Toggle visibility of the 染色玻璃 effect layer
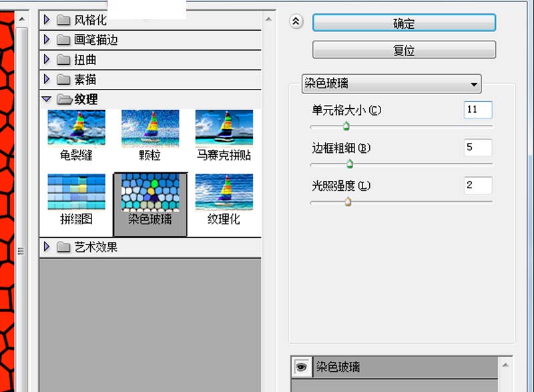Viewport: 534px width, 392px height. tap(302, 367)
